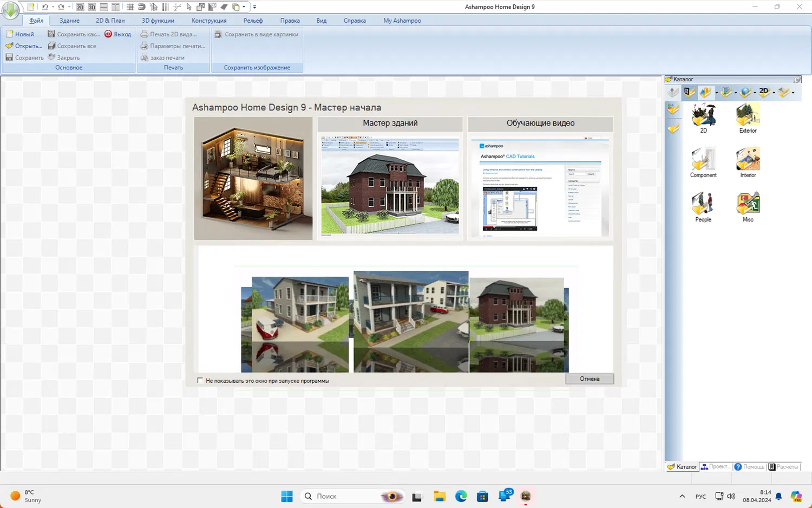Undo the last action via toolbar arrow
Image resolution: width=812 pixels, height=508 pixels.
point(45,7)
